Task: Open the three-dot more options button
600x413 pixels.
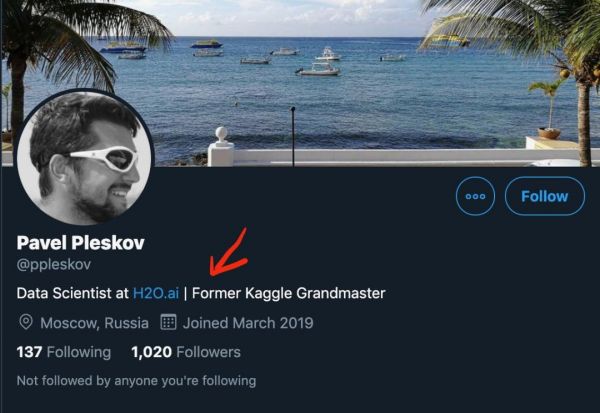Action: [x=475, y=196]
